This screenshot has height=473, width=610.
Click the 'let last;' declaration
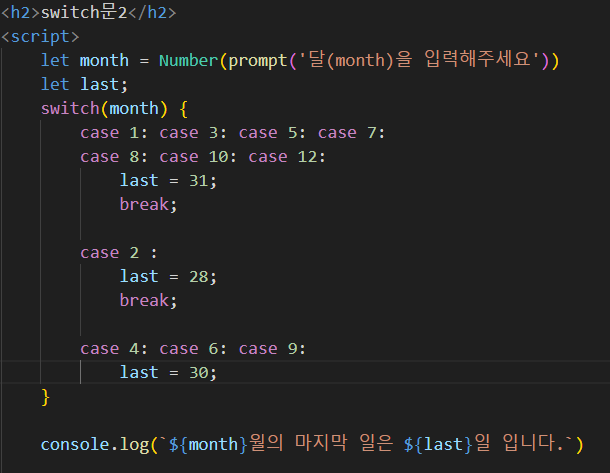pyautogui.click(x=84, y=84)
